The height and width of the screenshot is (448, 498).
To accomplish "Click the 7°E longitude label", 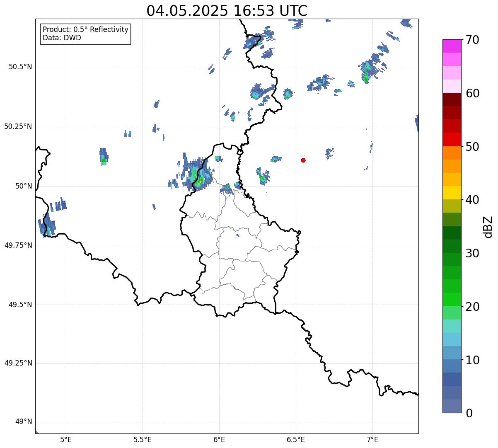I will coord(372,440).
